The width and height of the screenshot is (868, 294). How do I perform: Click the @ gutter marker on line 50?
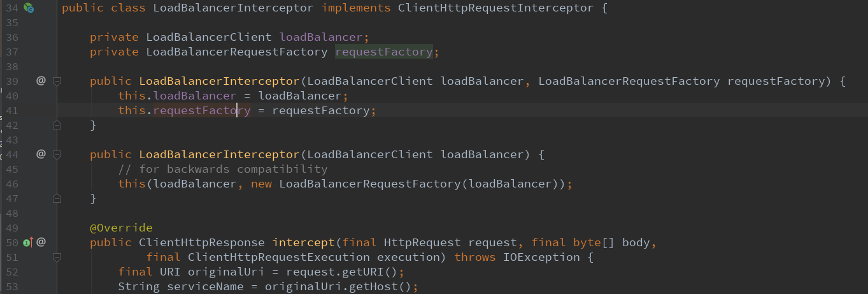41,242
